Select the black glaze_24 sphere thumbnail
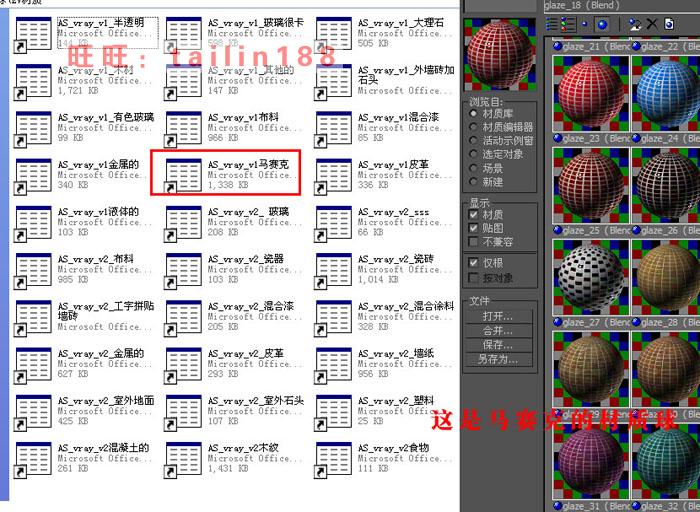Image resolution: width=700 pixels, height=512 pixels. coord(666,185)
